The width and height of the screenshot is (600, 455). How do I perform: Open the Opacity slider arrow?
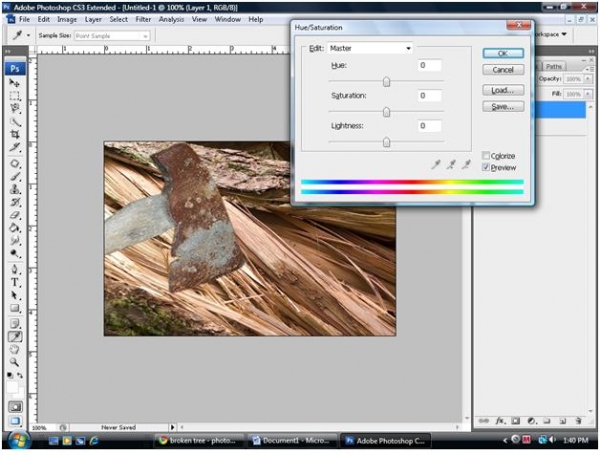pos(588,79)
